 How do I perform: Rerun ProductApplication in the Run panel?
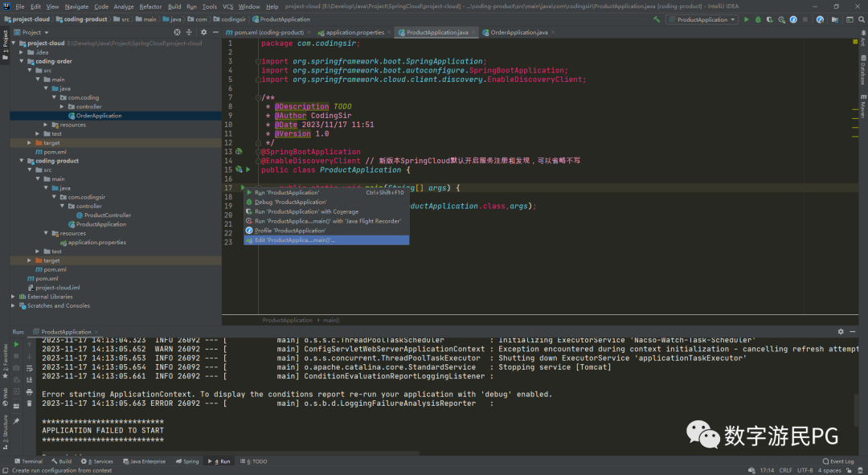[16, 344]
